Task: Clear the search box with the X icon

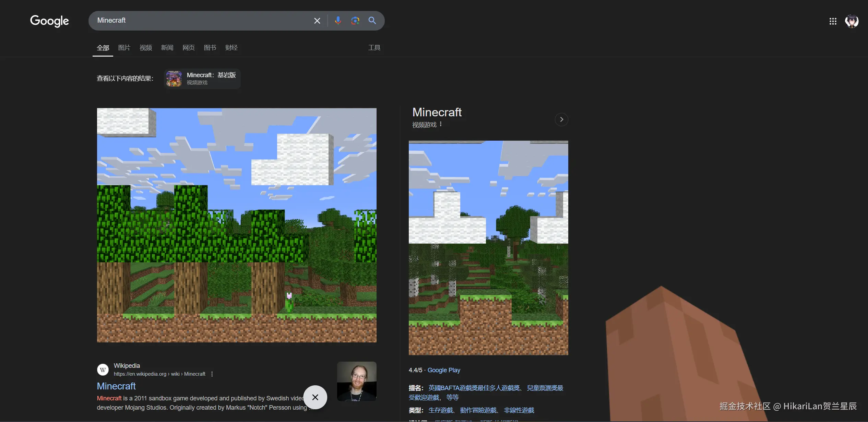Action: point(317,21)
